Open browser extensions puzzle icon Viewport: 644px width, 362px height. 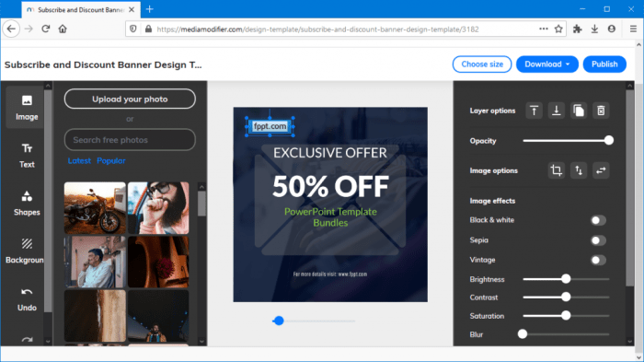pos(578,29)
